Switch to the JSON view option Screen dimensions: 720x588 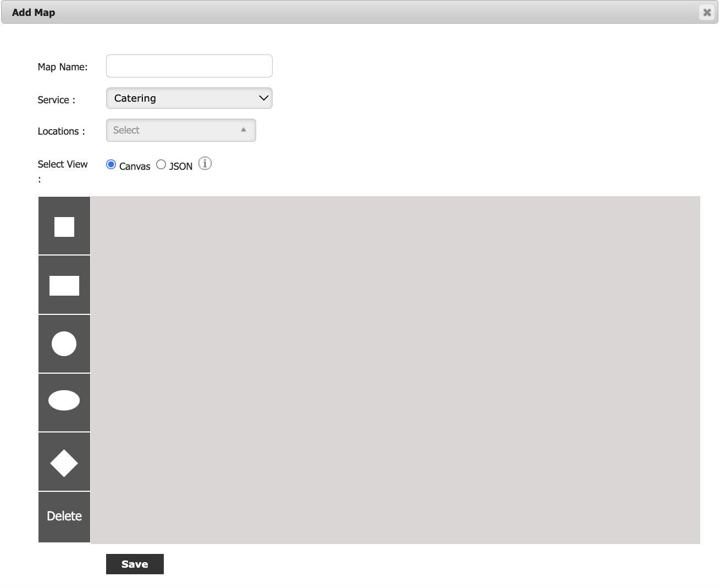161,165
